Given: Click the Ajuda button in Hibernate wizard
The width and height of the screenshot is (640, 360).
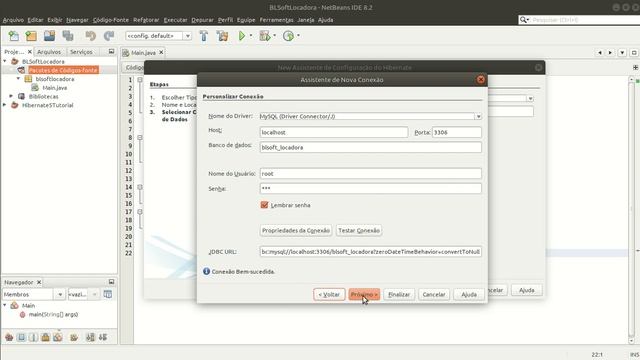Looking at the screenshot, I should [x=527, y=290].
